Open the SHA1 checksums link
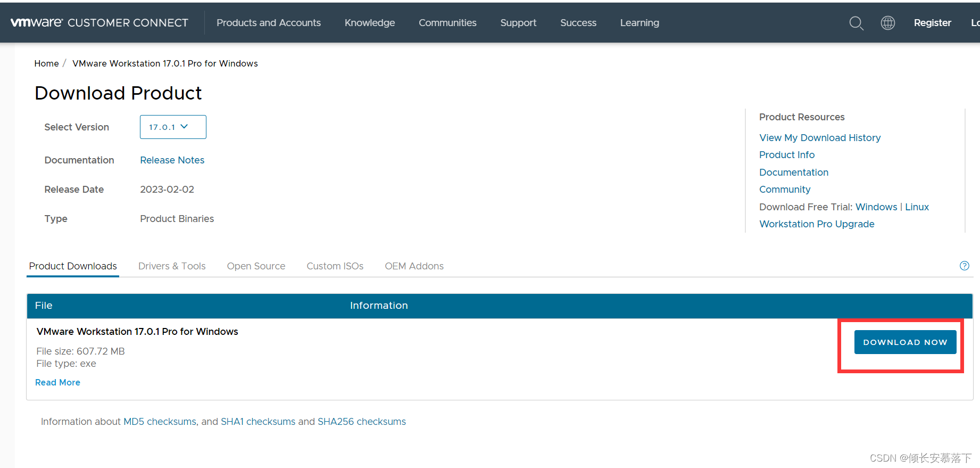 point(258,422)
